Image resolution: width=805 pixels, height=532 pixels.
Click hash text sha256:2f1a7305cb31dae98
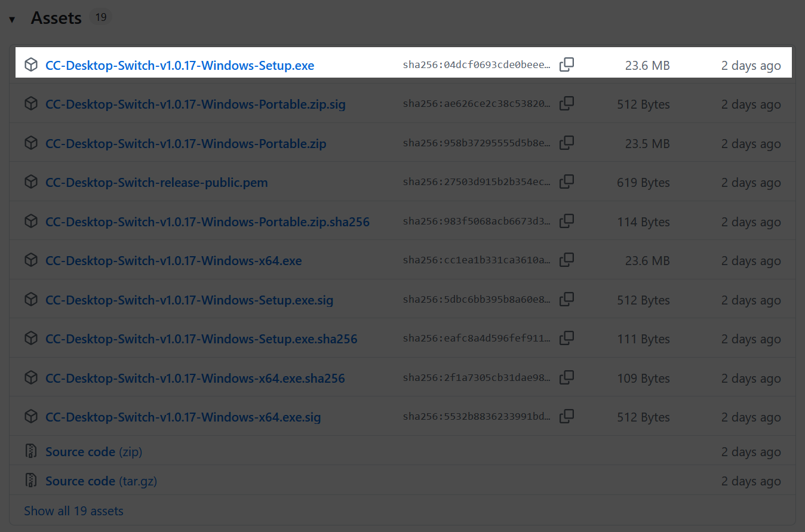pos(477,378)
